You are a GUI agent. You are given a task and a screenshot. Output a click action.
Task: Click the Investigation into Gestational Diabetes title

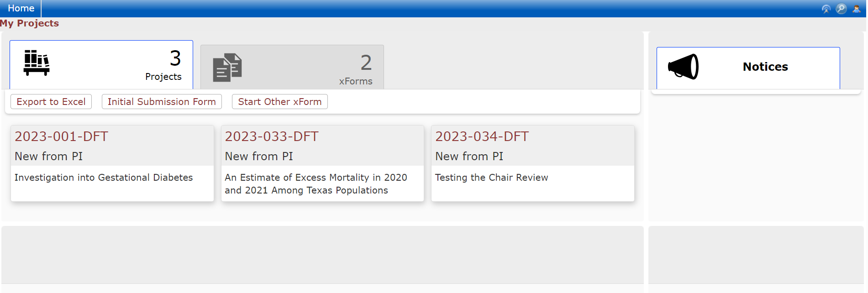click(103, 178)
